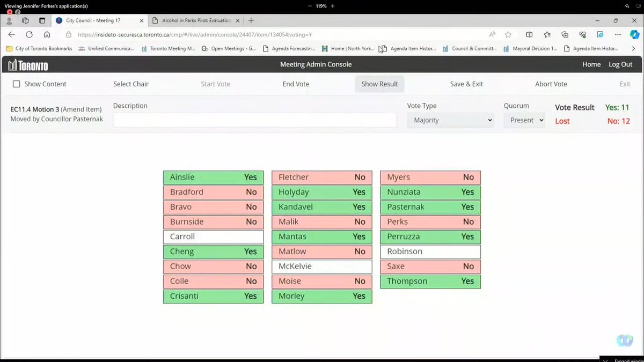Open the Mayoral Decision 1... bookmark

click(530, 48)
